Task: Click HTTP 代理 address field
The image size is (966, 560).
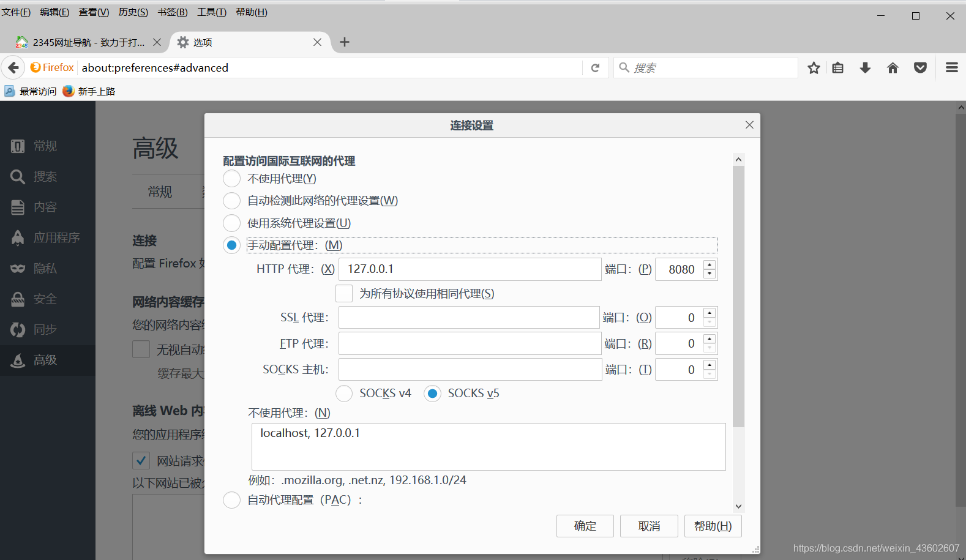Action: click(x=470, y=269)
